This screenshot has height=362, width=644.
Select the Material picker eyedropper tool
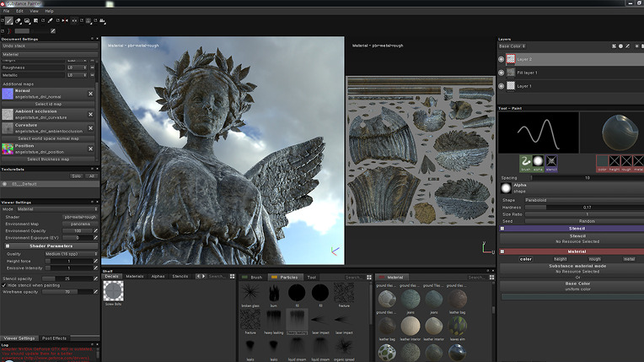pos(50,20)
